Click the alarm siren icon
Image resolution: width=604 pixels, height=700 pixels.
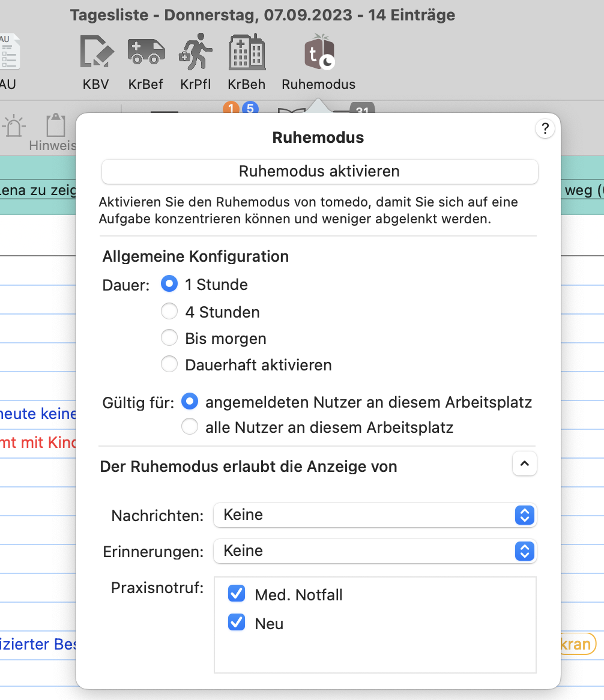point(14,126)
